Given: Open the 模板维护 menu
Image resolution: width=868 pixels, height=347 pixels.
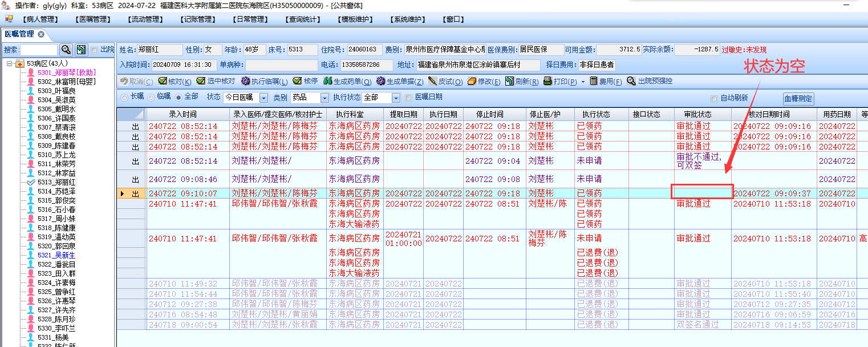Looking at the screenshot, I should point(356,19).
